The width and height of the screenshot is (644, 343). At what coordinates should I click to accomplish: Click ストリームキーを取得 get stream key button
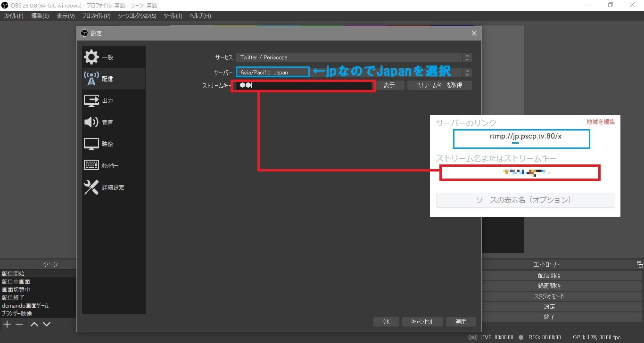coord(439,85)
